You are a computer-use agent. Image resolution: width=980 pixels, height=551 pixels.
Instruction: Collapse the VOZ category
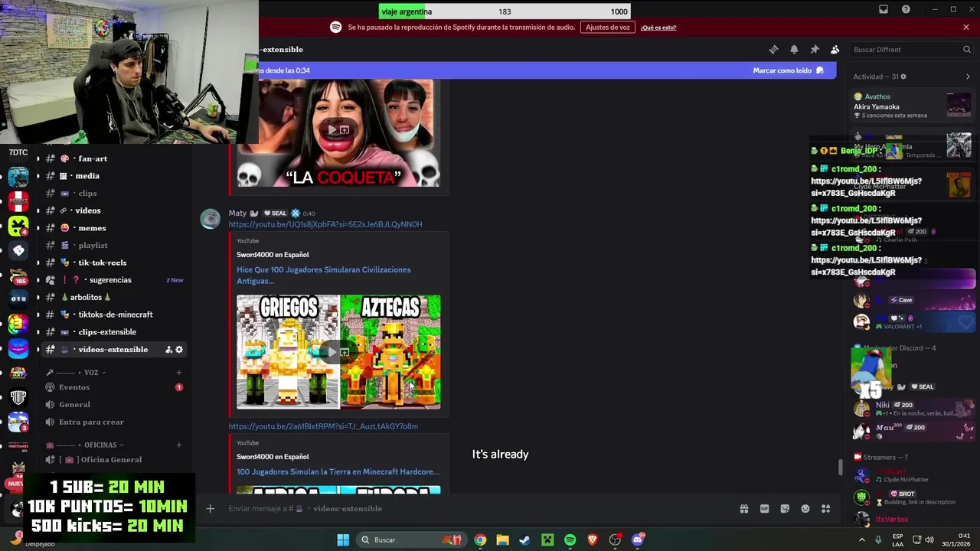point(91,373)
